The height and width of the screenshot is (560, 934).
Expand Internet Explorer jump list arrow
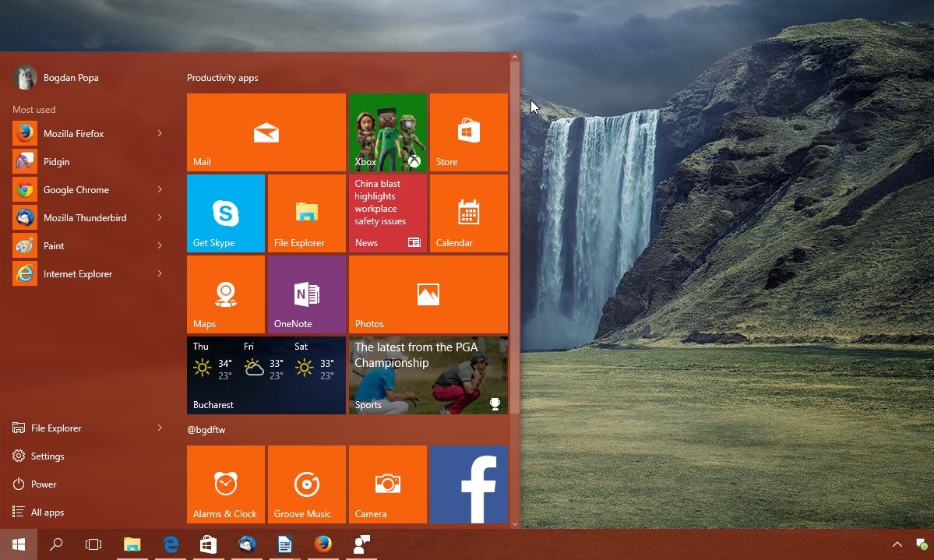(x=160, y=273)
